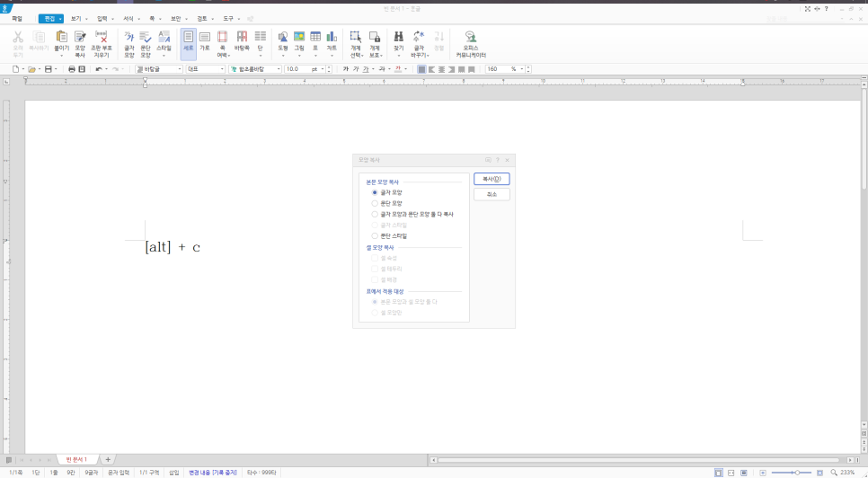Viewport: 868px width, 478px height.
Task: Open the 서식 menu
Action: coord(128,19)
